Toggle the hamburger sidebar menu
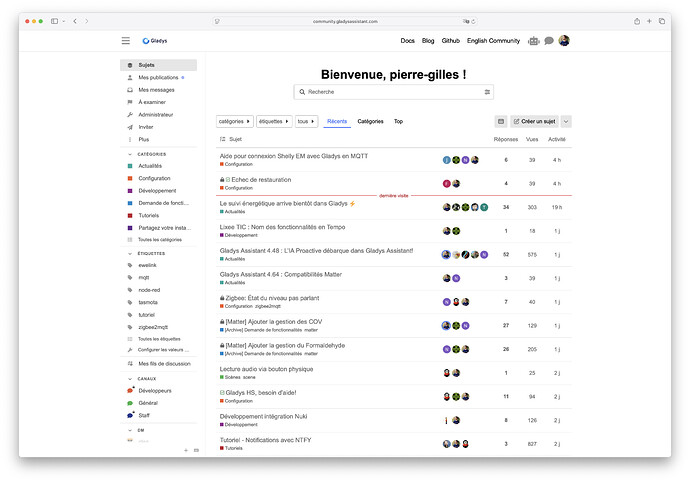 tap(126, 41)
